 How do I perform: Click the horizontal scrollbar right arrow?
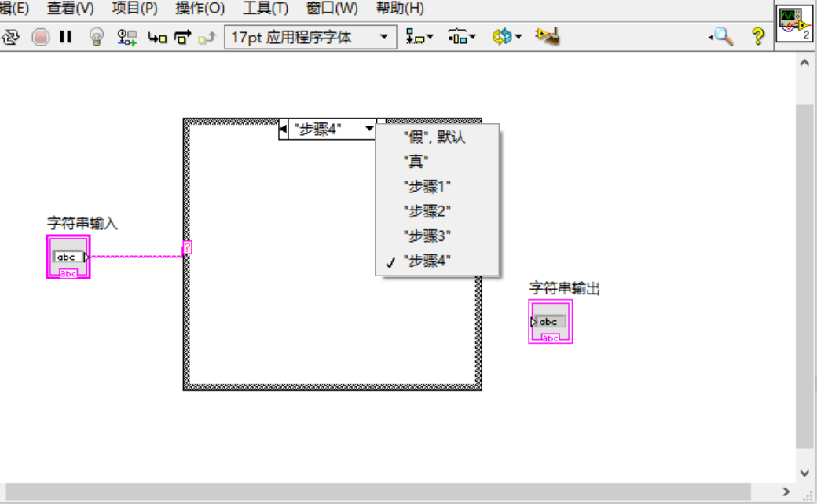coord(786,491)
